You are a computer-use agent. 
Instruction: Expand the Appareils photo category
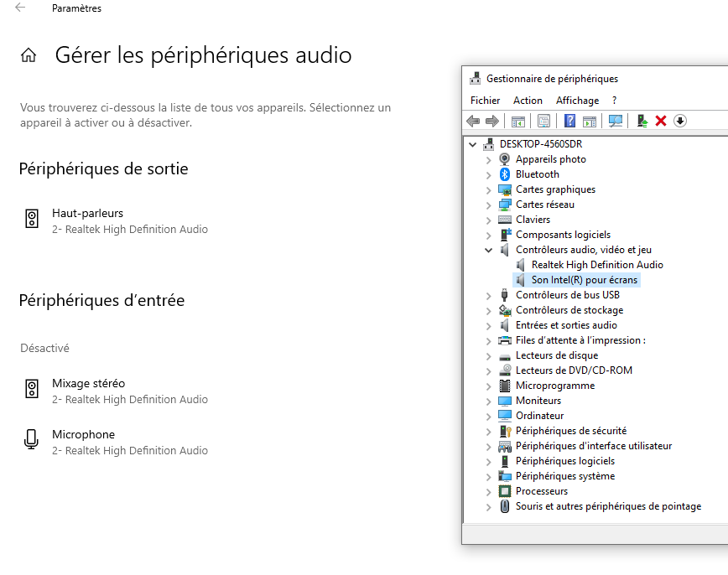click(488, 160)
